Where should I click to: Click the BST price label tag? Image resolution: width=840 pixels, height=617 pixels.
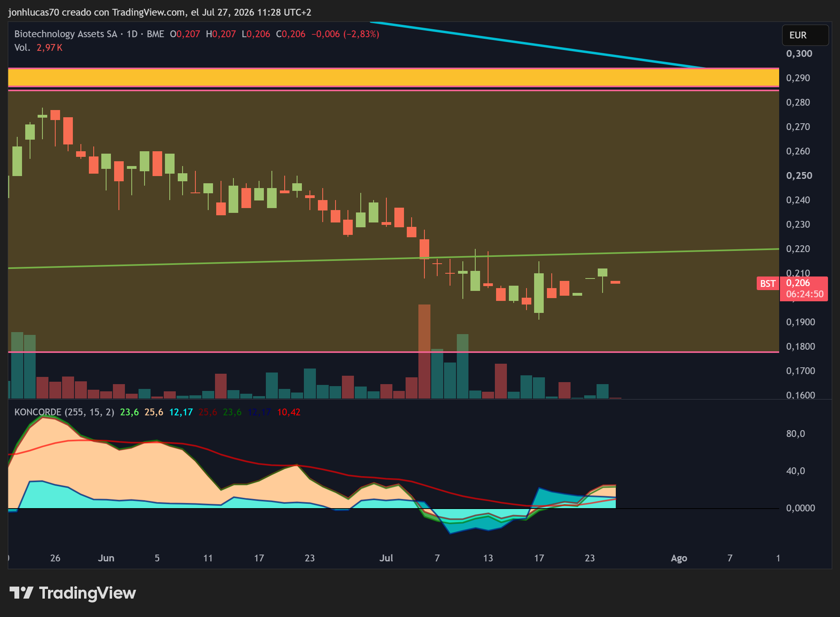click(x=768, y=283)
